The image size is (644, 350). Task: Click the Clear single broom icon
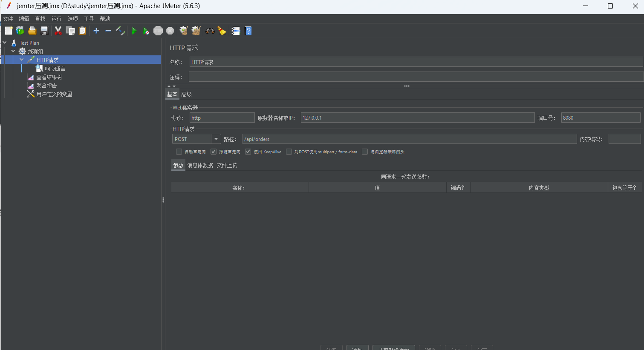pos(184,31)
